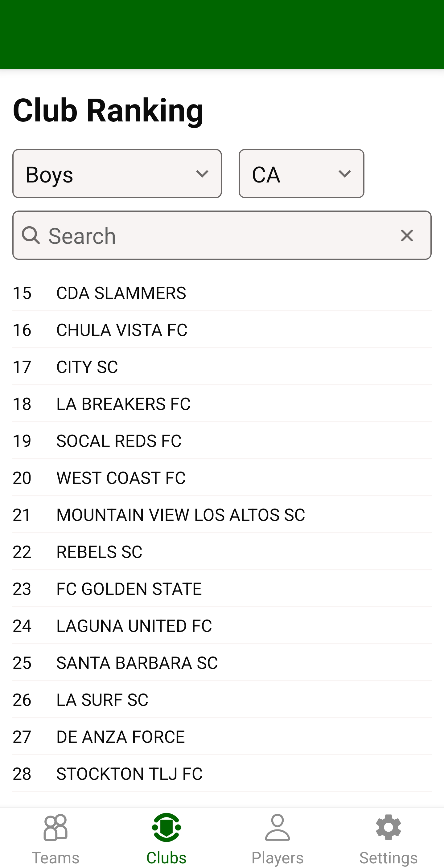Tap the search magnifier icon
444x868 pixels.
[31, 235]
